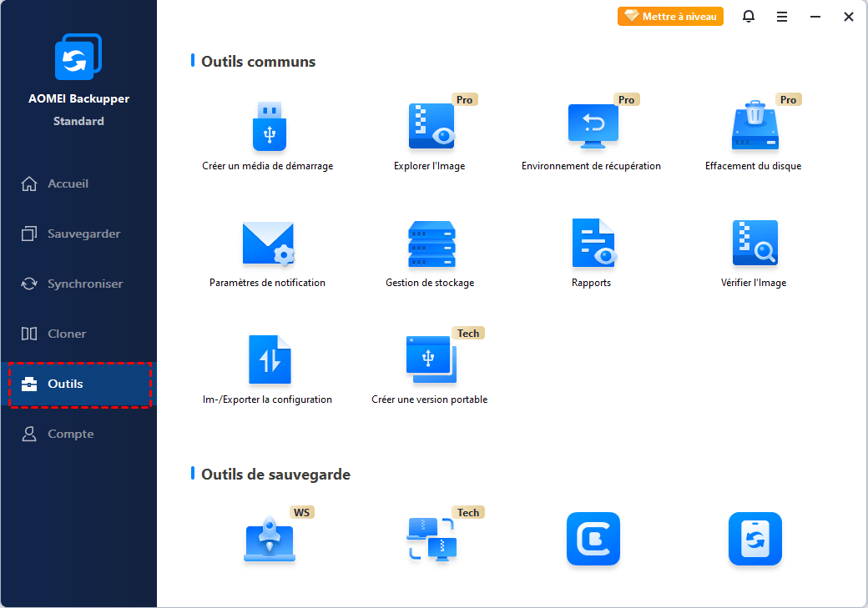Click the networked computers icon tagged Tech
Viewport: 868px width, 608px height.
tap(432, 539)
